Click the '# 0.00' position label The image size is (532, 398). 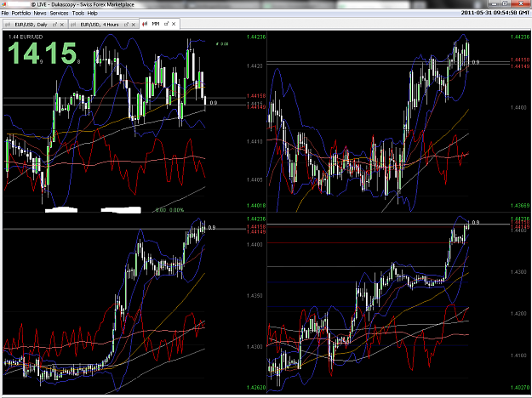pyautogui.click(x=222, y=43)
